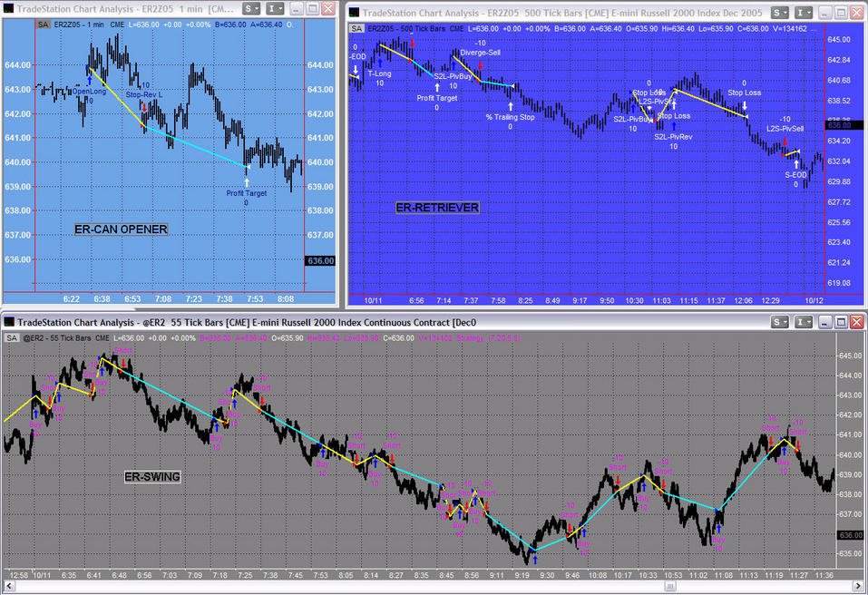Click the L2S-PivSell trade label

click(785, 129)
